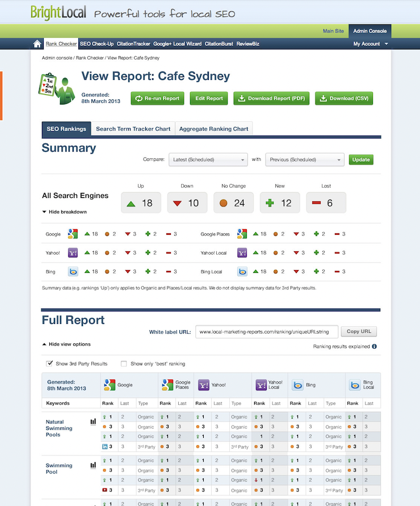Viewport: 420px width, 506px height.
Task: Click the LinkedIn icon in Natural Swimming Pools row
Action: [104, 446]
